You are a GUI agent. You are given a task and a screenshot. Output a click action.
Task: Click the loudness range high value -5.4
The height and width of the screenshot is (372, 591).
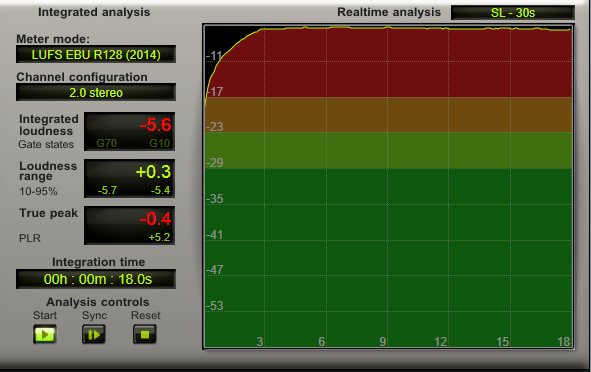click(160, 190)
